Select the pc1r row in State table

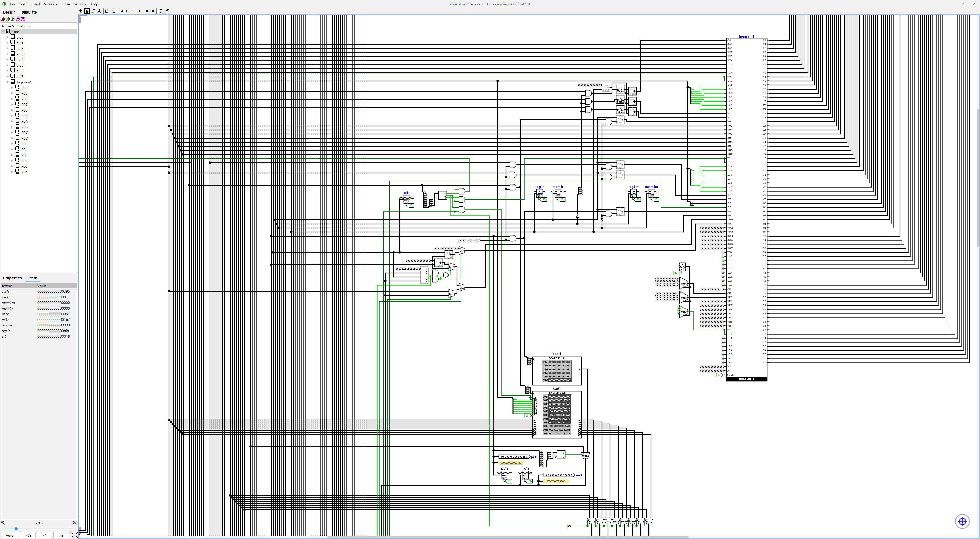point(39,320)
